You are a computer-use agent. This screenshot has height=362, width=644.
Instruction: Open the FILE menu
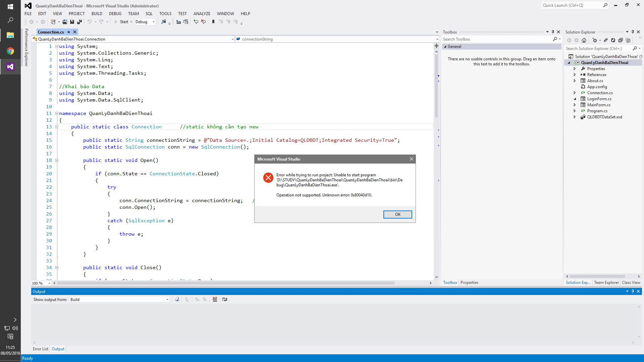(28, 14)
